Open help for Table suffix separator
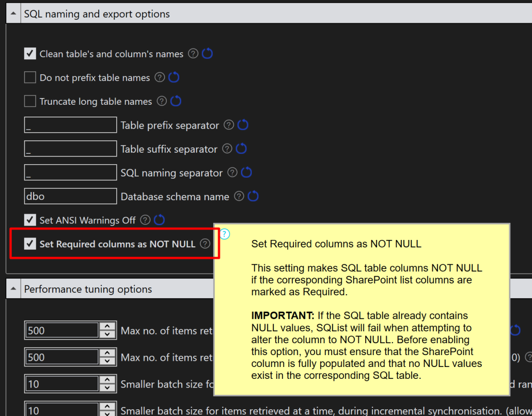This screenshot has width=532, height=416. [227, 149]
